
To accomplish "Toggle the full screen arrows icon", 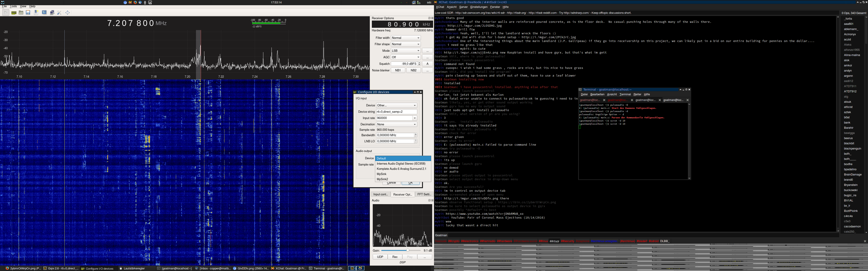I will [68, 12].
